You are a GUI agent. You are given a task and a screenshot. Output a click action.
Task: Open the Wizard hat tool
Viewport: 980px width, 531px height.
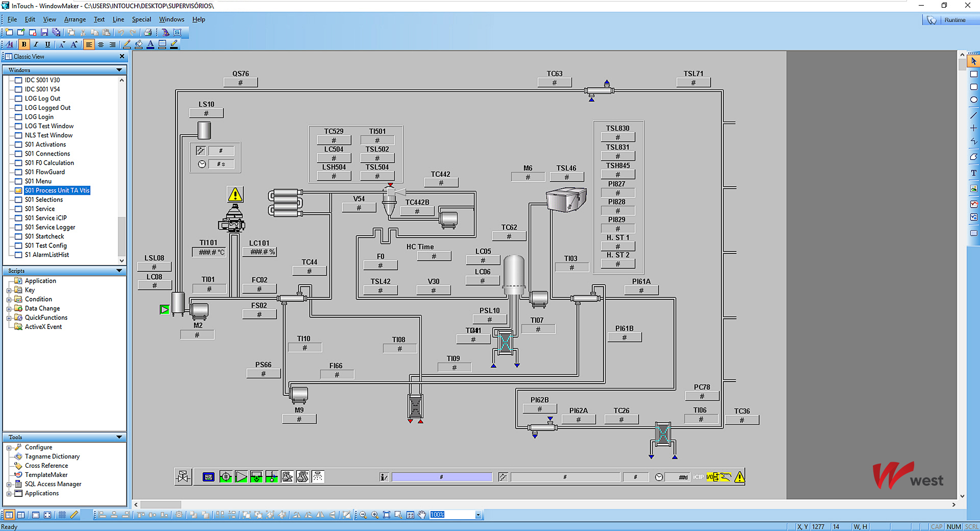click(165, 32)
